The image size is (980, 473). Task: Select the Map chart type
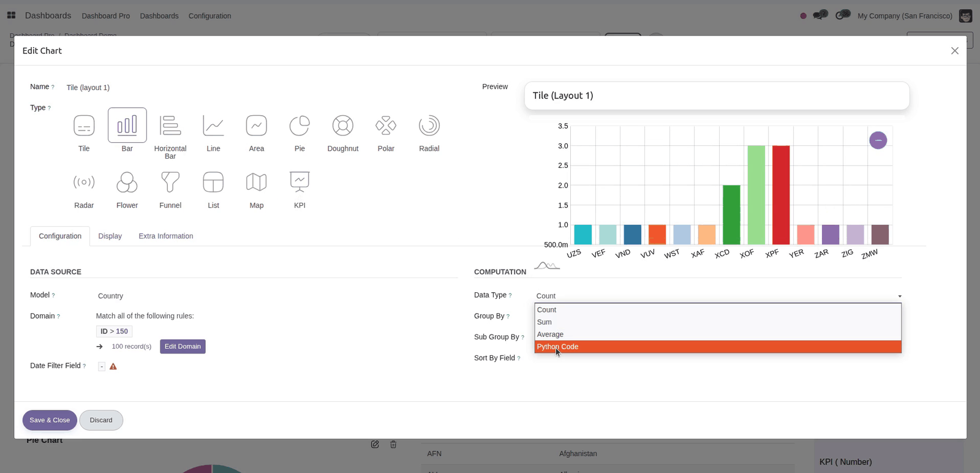[257, 182]
